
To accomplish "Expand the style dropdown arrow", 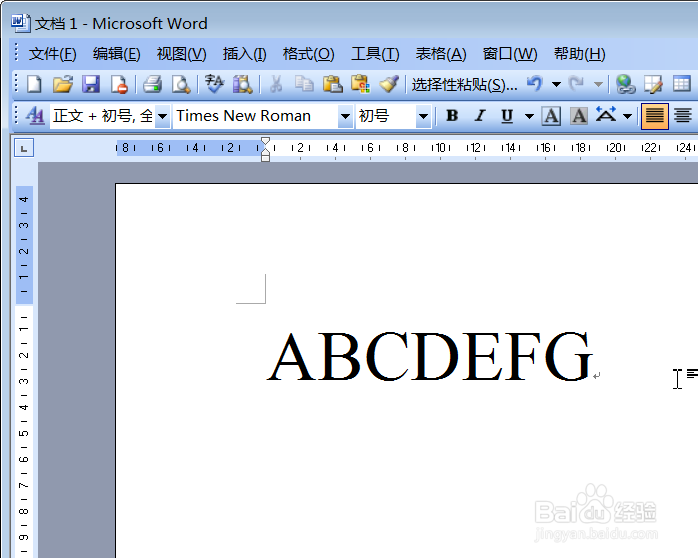I will [x=162, y=116].
